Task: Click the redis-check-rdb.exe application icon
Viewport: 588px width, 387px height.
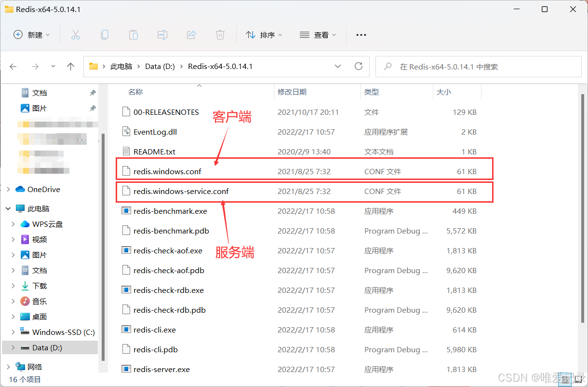Action: click(126, 290)
